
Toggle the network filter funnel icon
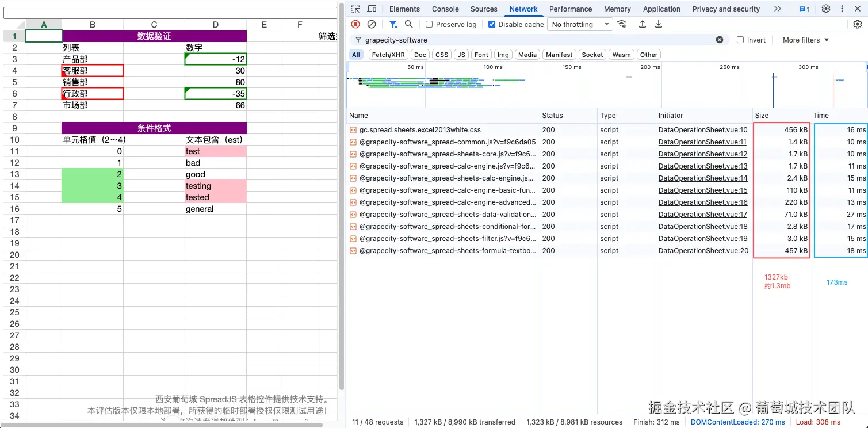click(x=393, y=24)
